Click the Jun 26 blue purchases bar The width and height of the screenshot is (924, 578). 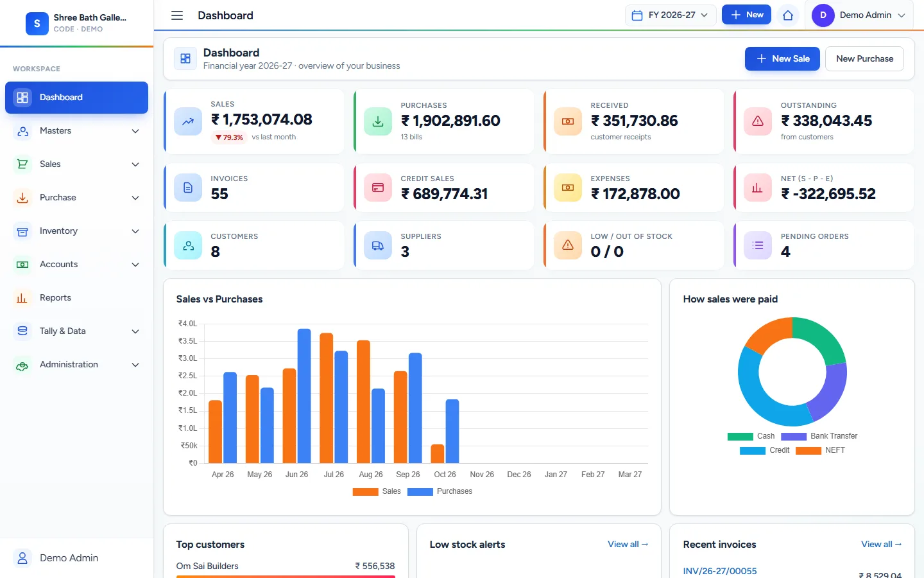click(304, 396)
